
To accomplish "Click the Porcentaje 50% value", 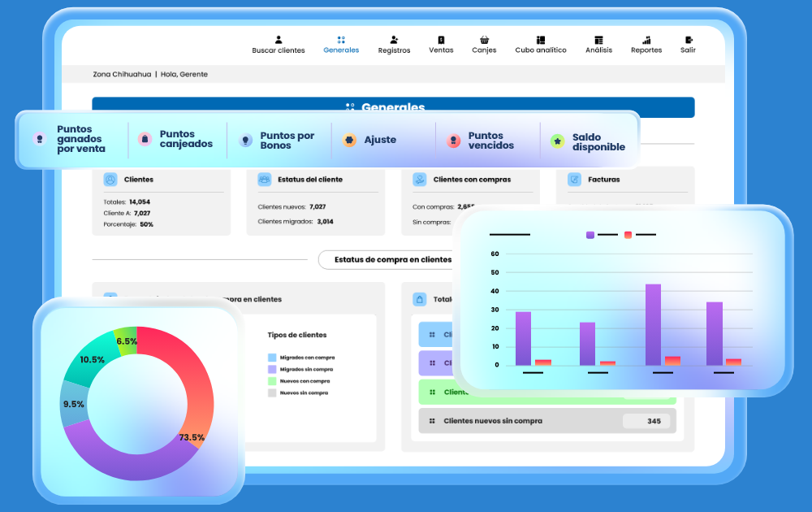I will [x=146, y=224].
